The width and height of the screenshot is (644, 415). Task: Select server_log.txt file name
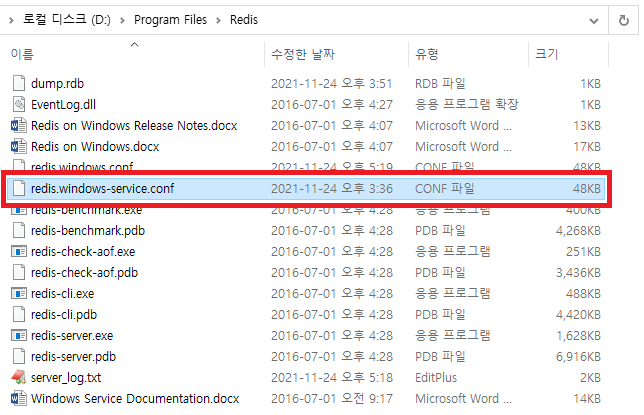[x=66, y=377]
